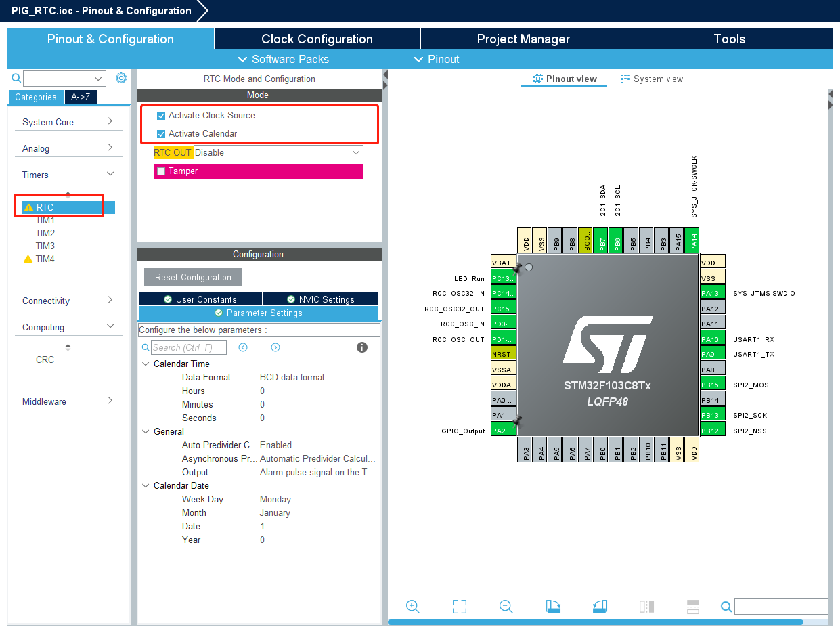840x633 pixels.
Task: Click the warning icon beside TIM4
Action: 28,259
